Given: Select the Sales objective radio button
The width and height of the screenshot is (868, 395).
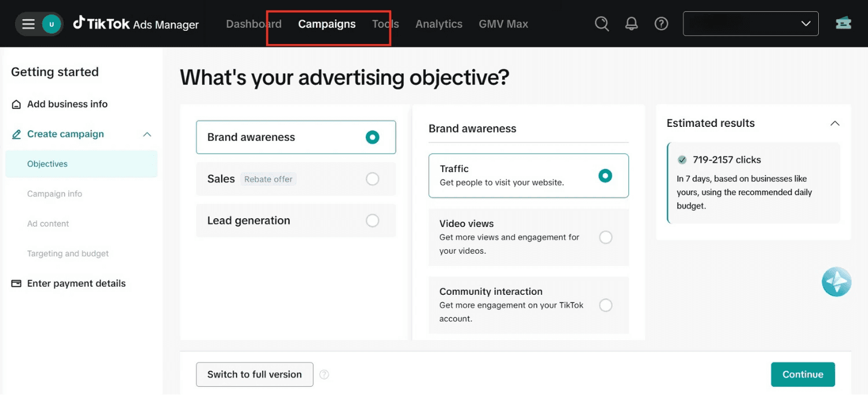Looking at the screenshot, I should coord(373,179).
